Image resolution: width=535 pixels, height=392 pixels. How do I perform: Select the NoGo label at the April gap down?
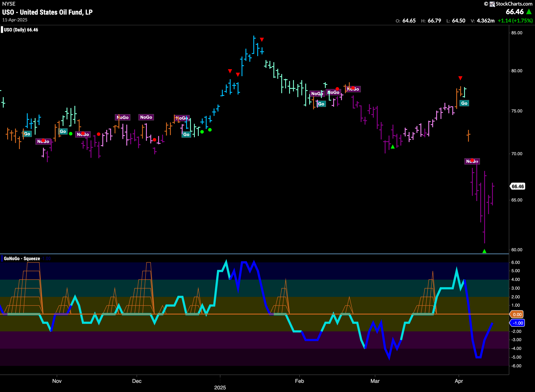coord(472,161)
